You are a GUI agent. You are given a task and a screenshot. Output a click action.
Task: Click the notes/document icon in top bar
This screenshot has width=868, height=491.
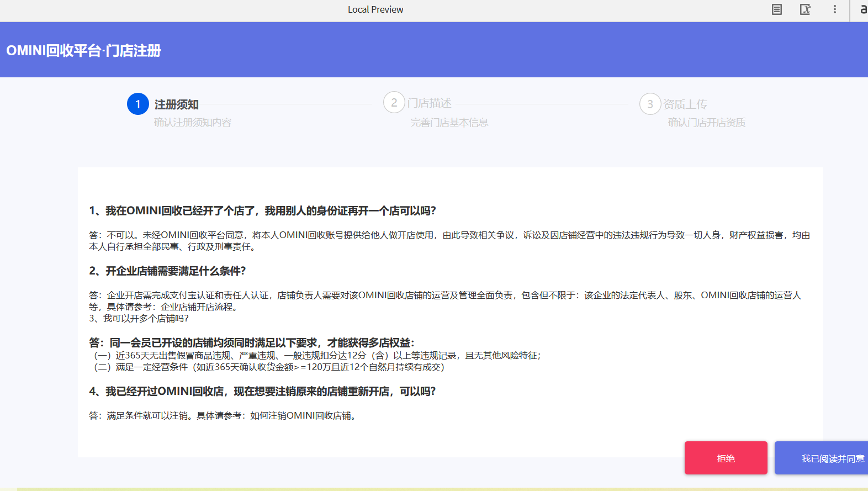(x=777, y=9)
